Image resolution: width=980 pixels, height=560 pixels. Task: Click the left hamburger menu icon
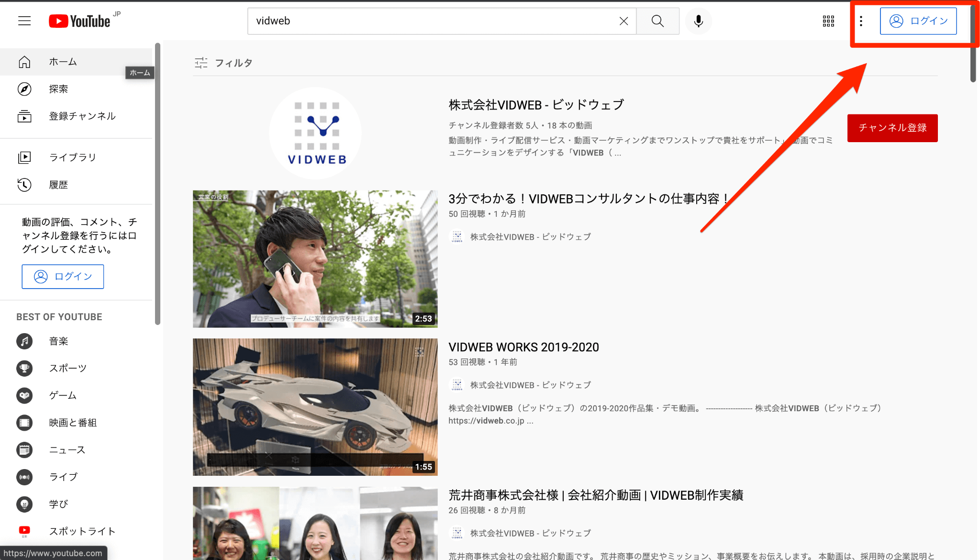[24, 20]
